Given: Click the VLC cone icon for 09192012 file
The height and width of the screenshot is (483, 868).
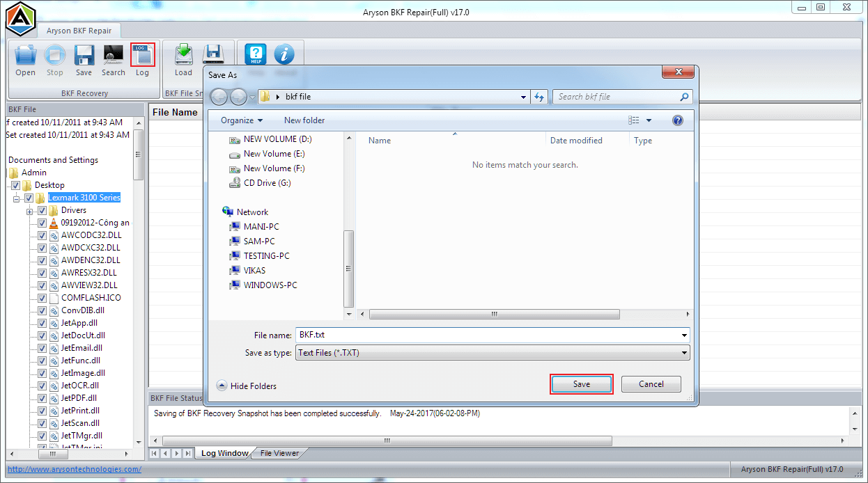Looking at the screenshot, I should coord(54,223).
